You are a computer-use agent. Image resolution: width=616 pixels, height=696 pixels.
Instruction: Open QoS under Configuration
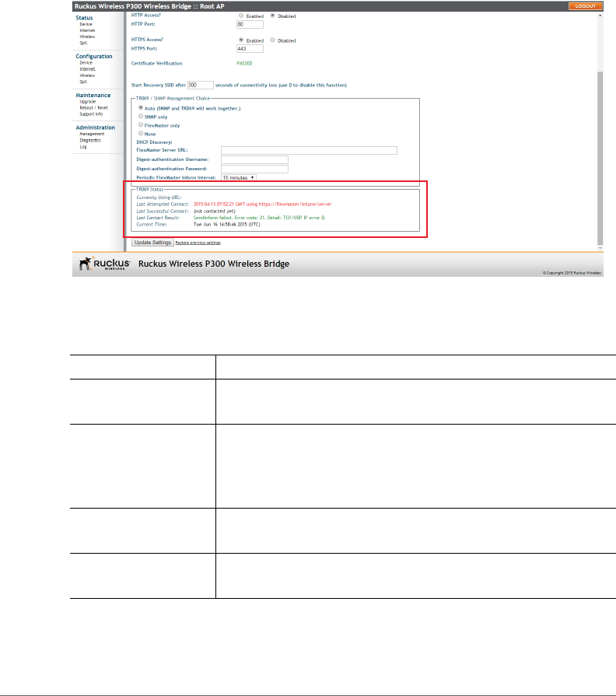point(83,82)
